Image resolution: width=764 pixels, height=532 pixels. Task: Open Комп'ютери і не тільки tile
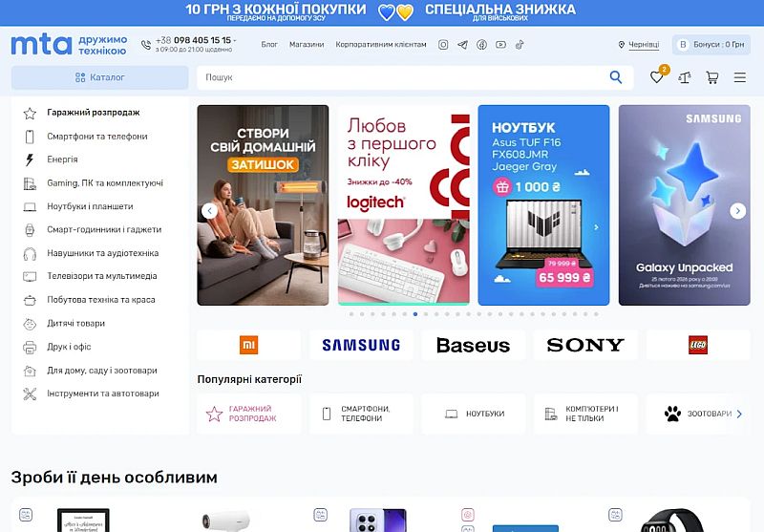click(585, 414)
